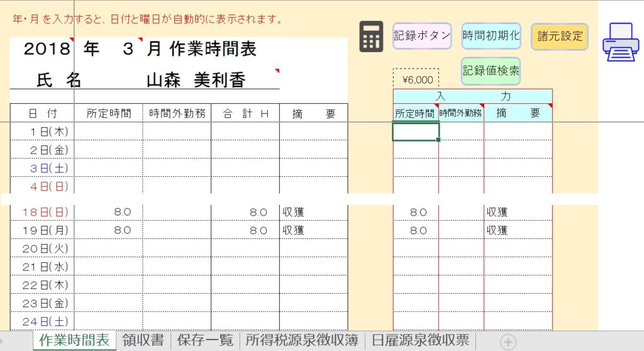Open the 所得税源泉徴収簿 sheet tab
The width and height of the screenshot is (644, 351).
click(x=302, y=340)
